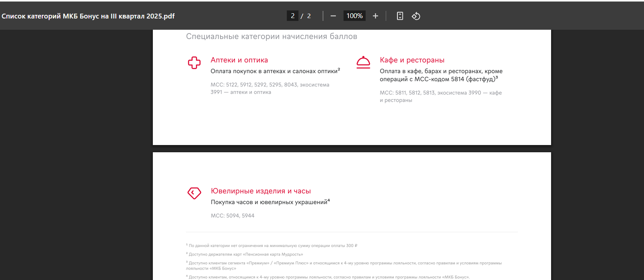
Task: Click 'и рестораны' line under cafe MCC
Action: pyautogui.click(x=396, y=100)
